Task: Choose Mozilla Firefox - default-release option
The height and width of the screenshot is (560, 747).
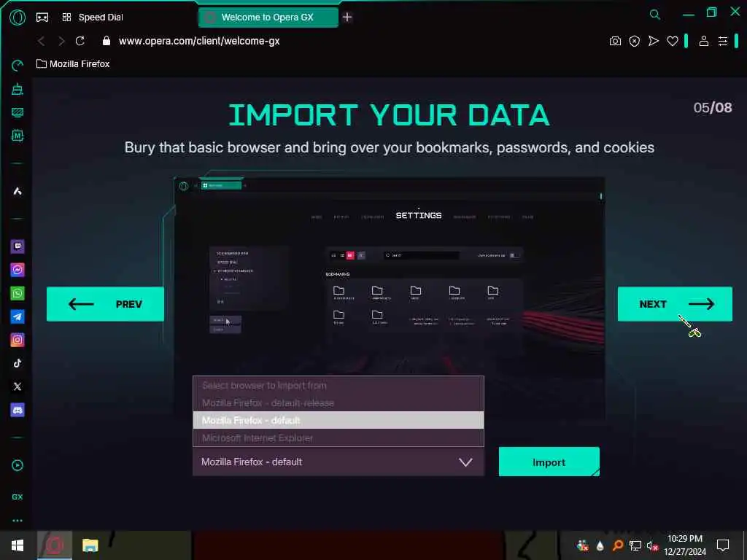Action: pos(338,402)
